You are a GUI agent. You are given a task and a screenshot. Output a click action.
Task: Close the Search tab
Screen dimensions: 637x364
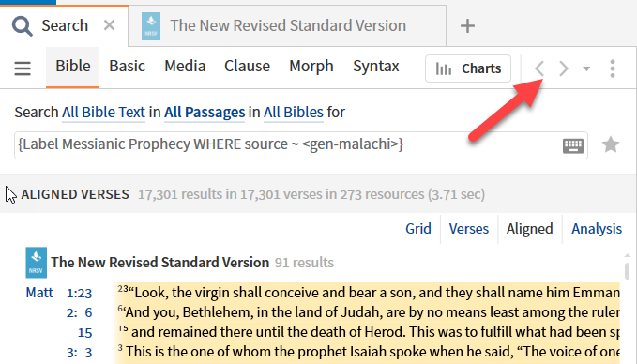[x=109, y=25]
